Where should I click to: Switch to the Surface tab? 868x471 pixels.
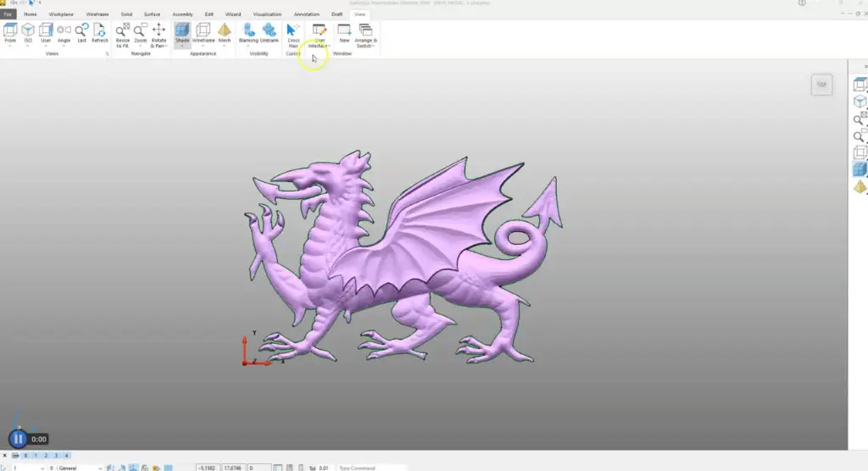152,14
